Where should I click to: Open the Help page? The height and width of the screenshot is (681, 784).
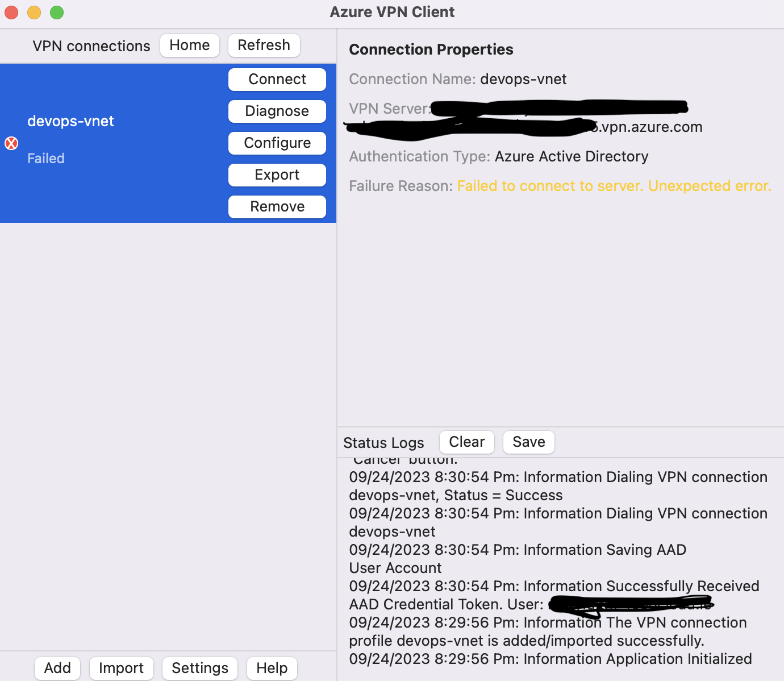tap(272, 668)
